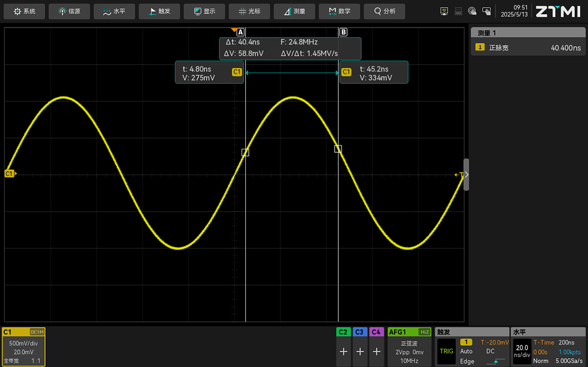
Task: Add channel C2 with plus button
Action: [x=343, y=351]
